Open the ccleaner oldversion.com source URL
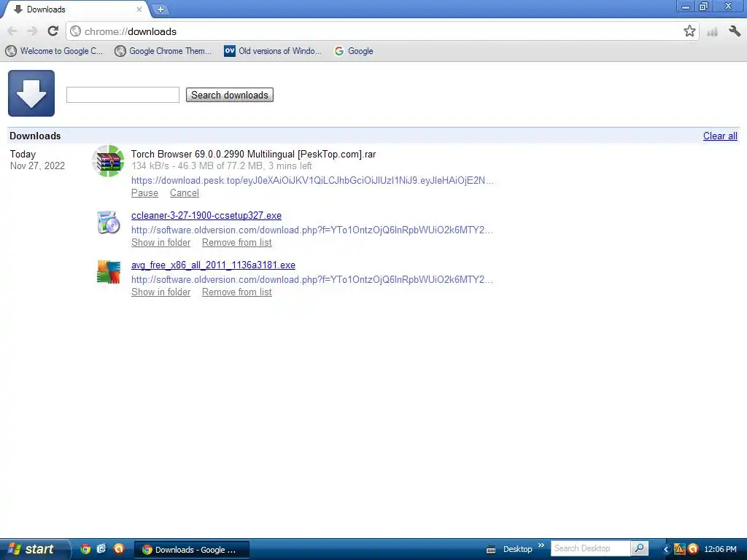The image size is (747, 560). tap(312, 230)
